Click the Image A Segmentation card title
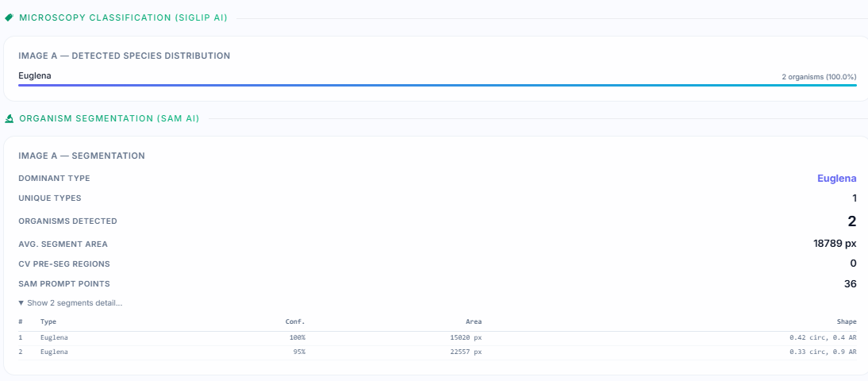 pyautogui.click(x=82, y=156)
